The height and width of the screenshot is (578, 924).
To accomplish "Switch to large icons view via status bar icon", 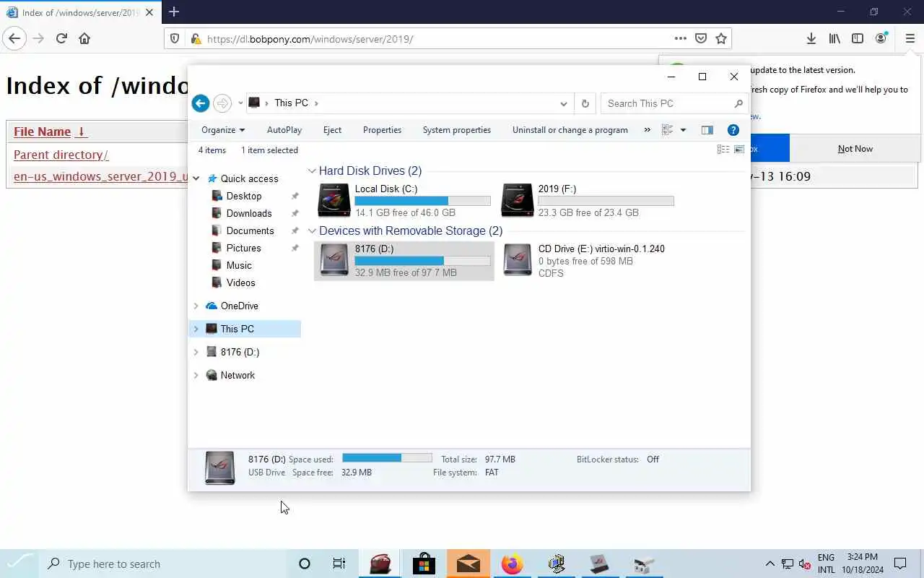I will tap(738, 150).
